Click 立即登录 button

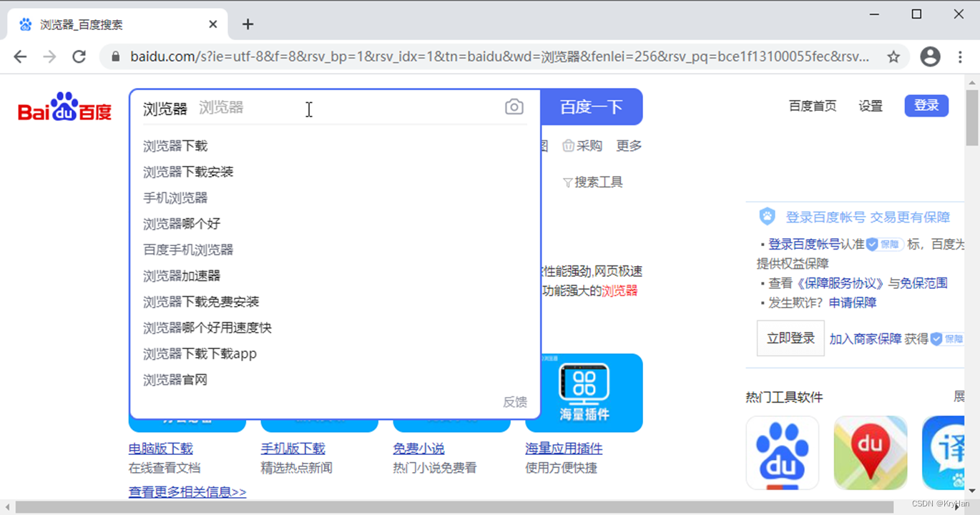tap(790, 338)
